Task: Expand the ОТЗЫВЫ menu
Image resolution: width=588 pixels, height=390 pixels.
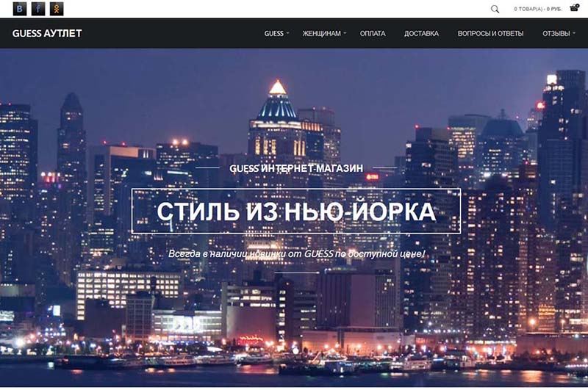Action: pos(559,33)
